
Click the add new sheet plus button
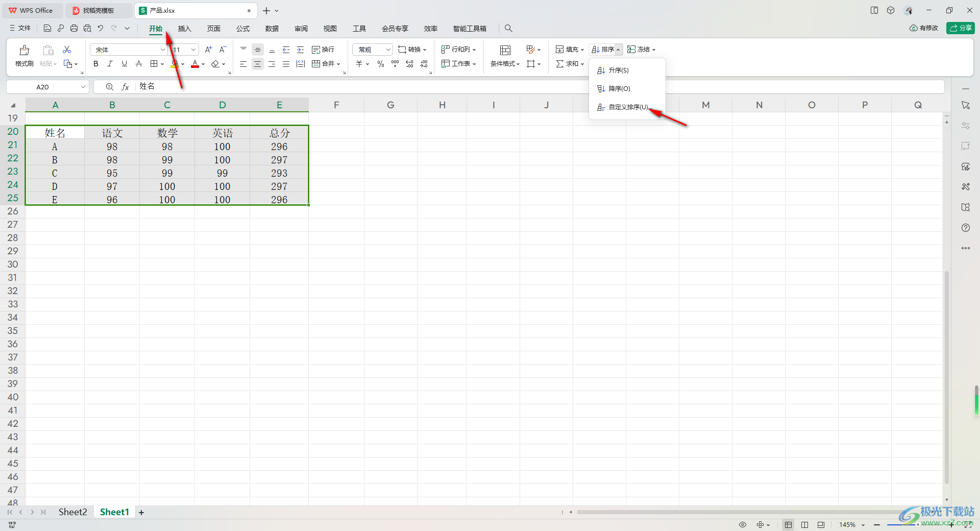pyautogui.click(x=141, y=512)
